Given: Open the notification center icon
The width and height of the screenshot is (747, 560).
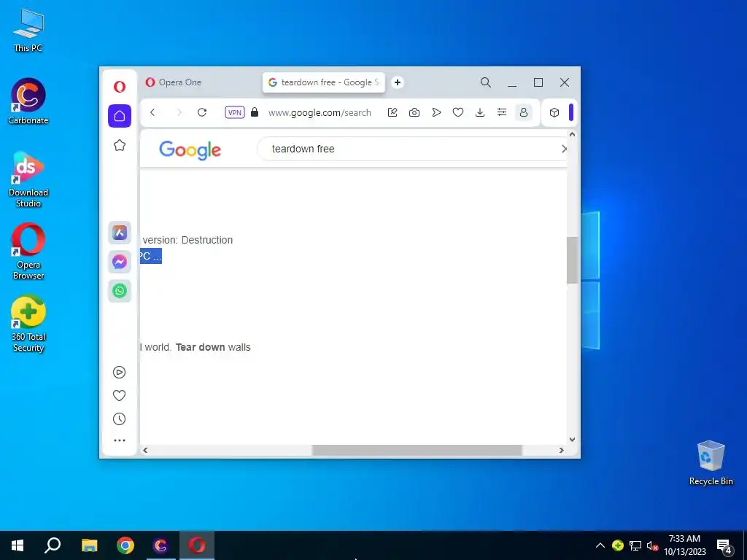Looking at the screenshot, I should tap(724, 545).
